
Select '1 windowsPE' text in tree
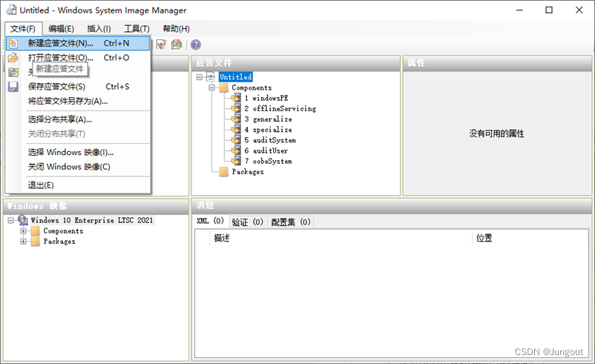click(266, 98)
